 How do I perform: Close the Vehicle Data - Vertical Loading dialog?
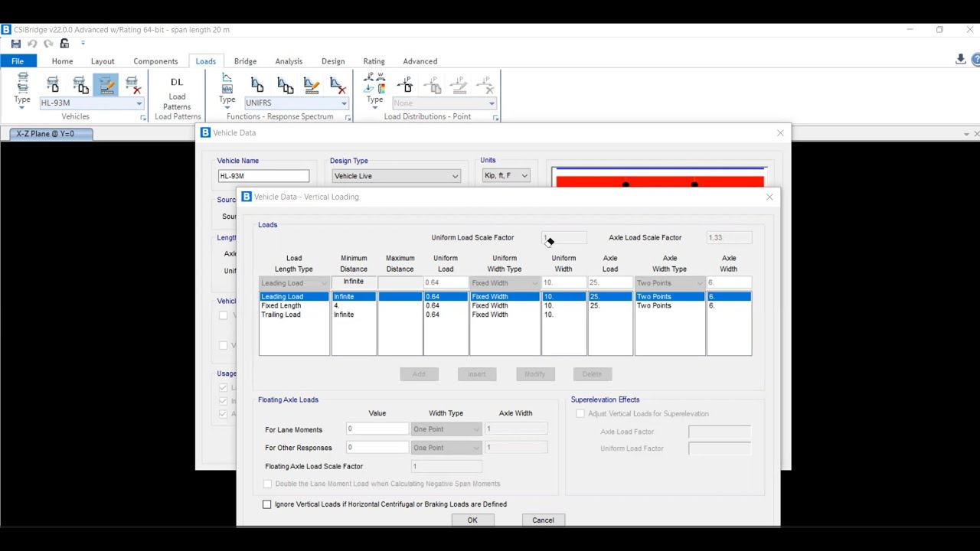769,197
